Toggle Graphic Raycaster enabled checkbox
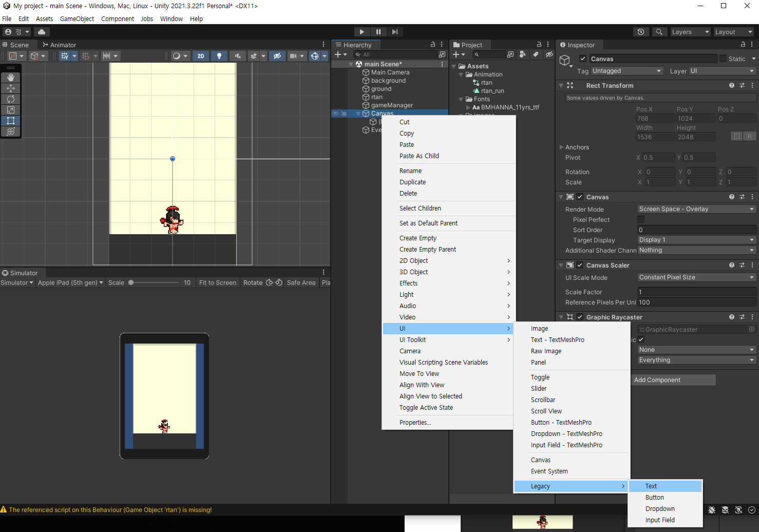This screenshot has height=532, width=759. click(x=580, y=317)
